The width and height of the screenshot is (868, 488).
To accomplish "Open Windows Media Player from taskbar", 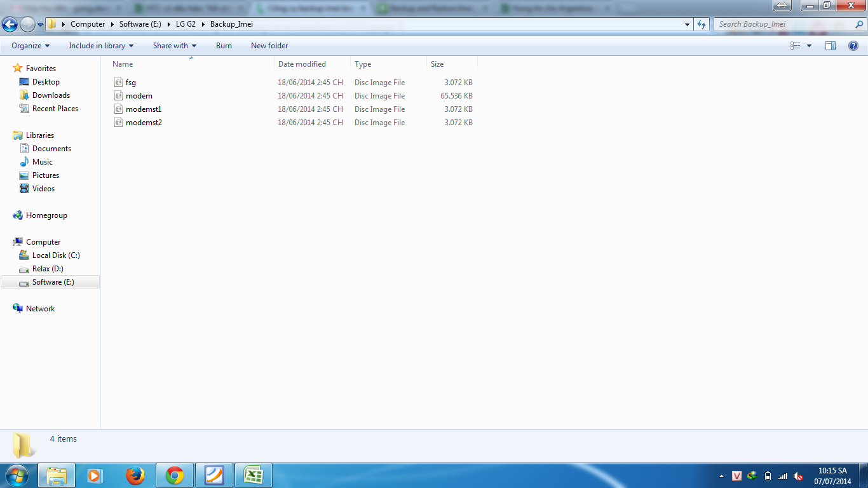I will (x=95, y=475).
